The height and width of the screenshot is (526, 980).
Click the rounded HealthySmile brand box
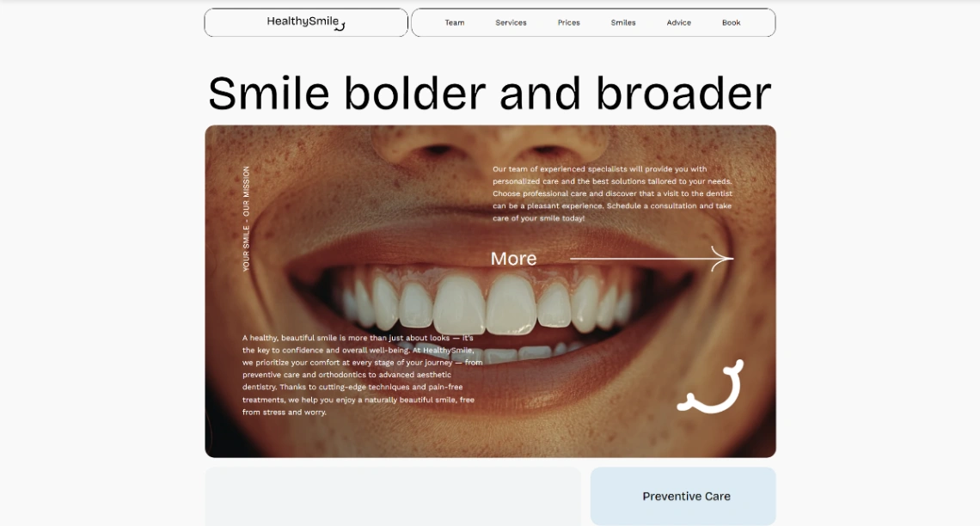click(x=306, y=22)
